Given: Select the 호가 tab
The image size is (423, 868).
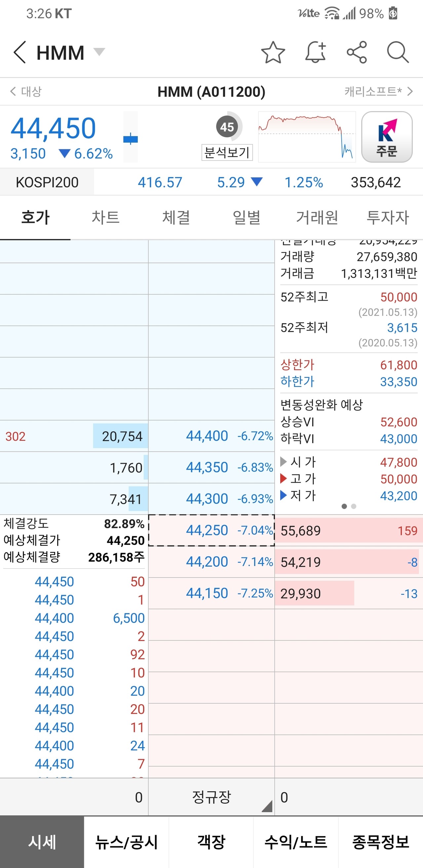Looking at the screenshot, I should (35, 217).
